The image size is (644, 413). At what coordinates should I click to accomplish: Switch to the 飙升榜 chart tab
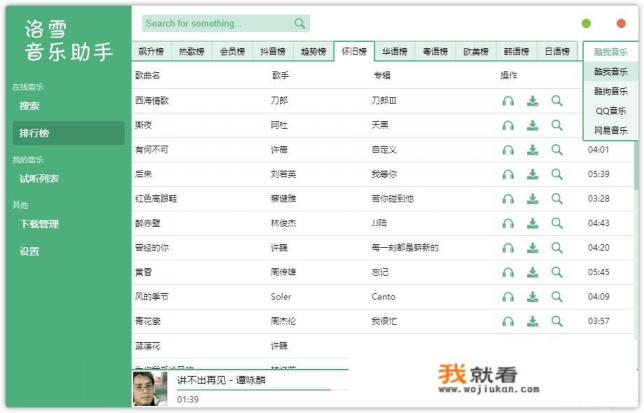click(x=151, y=51)
